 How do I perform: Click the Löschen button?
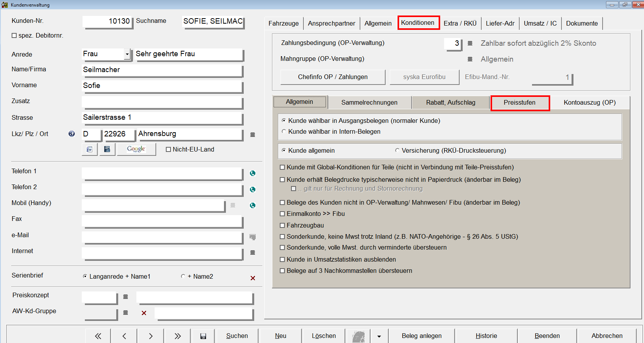tap(324, 336)
